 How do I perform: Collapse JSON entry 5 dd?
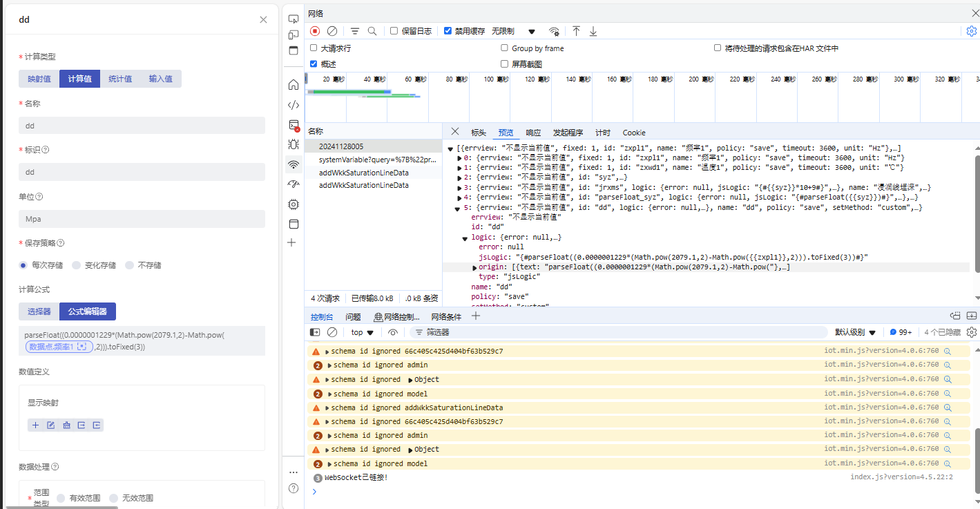click(458, 207)
